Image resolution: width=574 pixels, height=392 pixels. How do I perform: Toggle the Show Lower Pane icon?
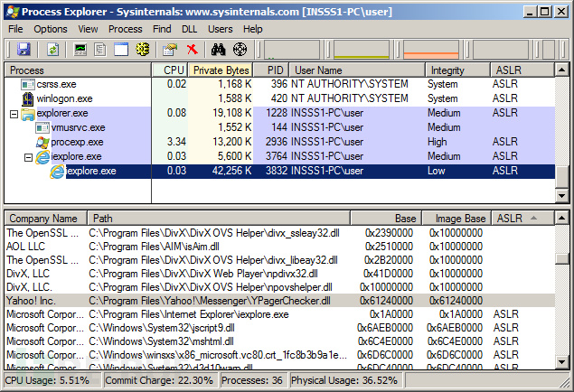121,50
